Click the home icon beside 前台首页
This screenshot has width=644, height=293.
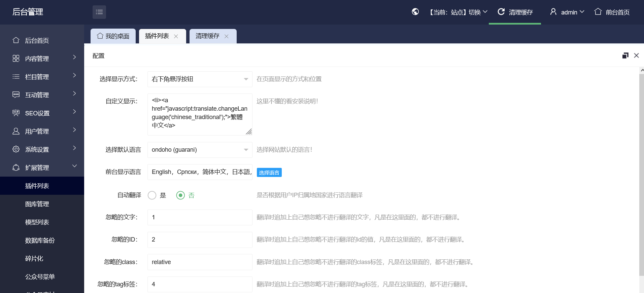598,12
